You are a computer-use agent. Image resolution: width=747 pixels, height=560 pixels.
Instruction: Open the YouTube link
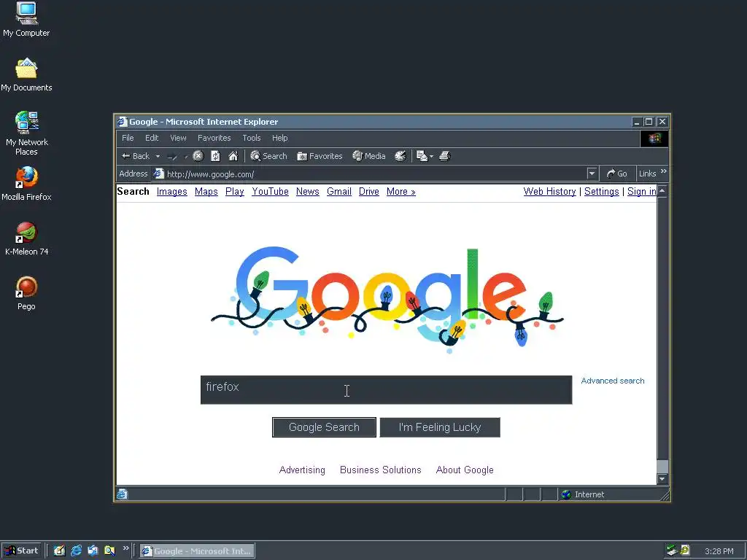click(x=270, y=192)
